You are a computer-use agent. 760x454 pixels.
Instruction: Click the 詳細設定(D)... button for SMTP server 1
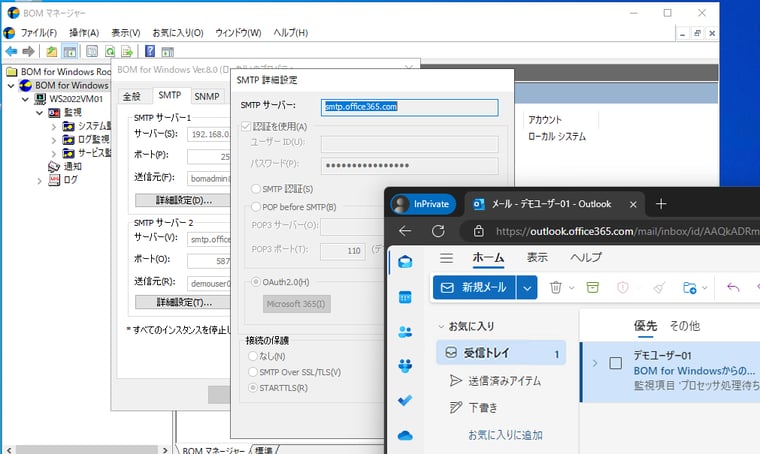183,200
